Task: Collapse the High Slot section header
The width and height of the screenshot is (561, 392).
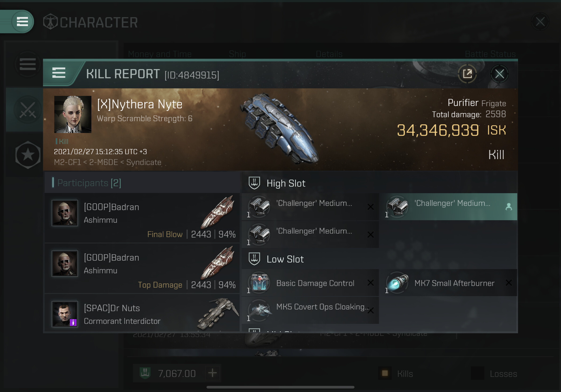Action: click(379, 183)
